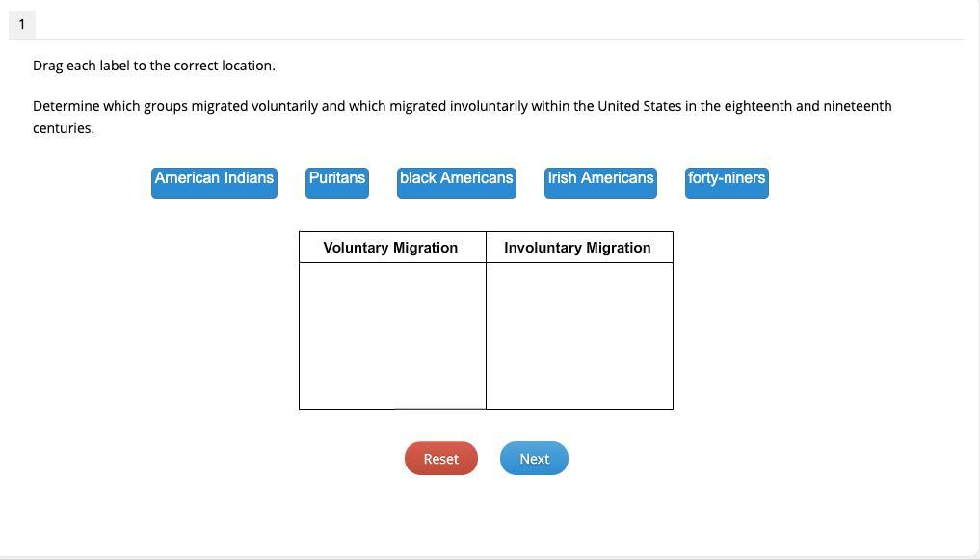Click the Puritans label
The width and height of the screenshot is (980, 559).
337,182
